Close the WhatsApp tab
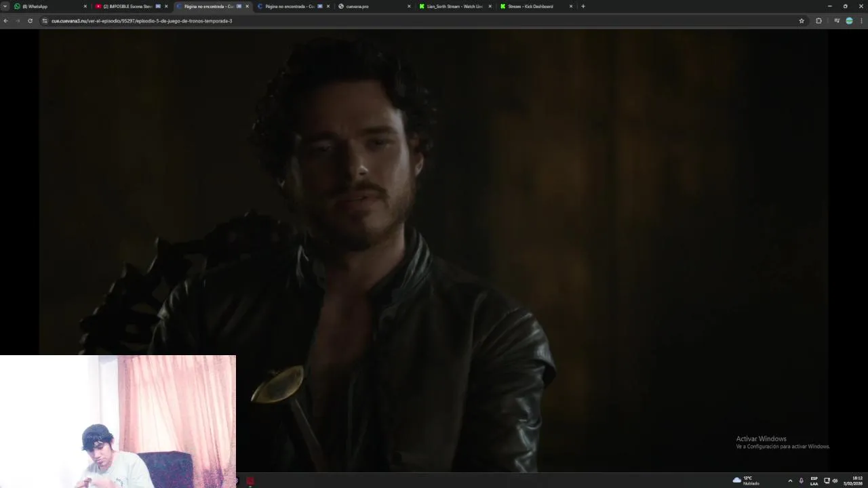 pyautogui.click(x=85, y=6)
